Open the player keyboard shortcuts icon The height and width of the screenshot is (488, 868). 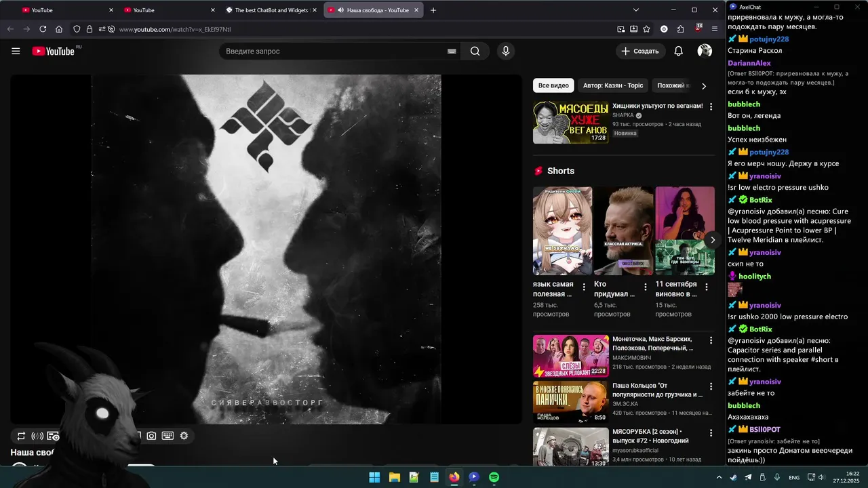[167, 436]
